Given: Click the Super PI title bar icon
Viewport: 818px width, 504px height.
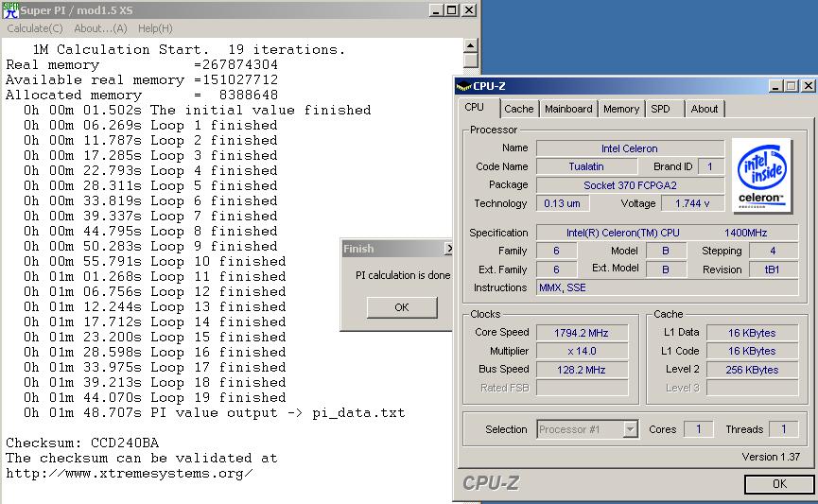Looking at the screenshot, I should tap(9, 9).
